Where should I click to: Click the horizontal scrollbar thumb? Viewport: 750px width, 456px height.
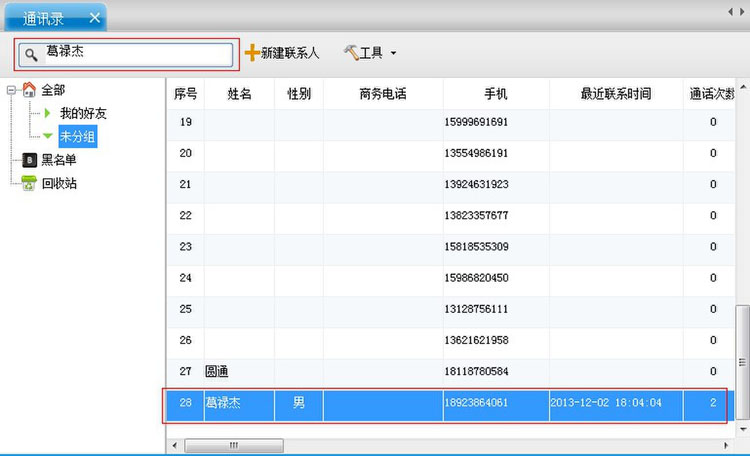[234, 445]
